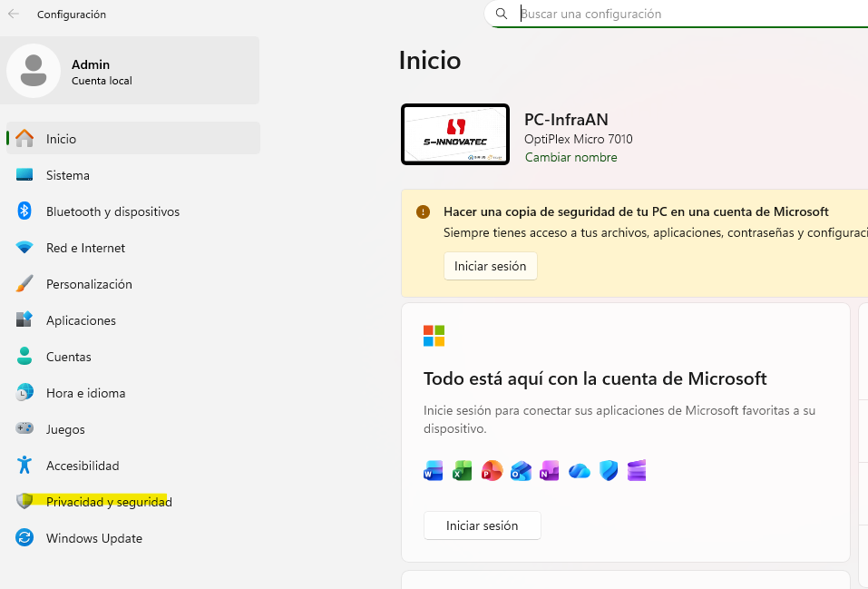Click Iniciar sesión in the Microsoft account card
This screenshot has height=589, width=868.
click(x=483, y=525)
